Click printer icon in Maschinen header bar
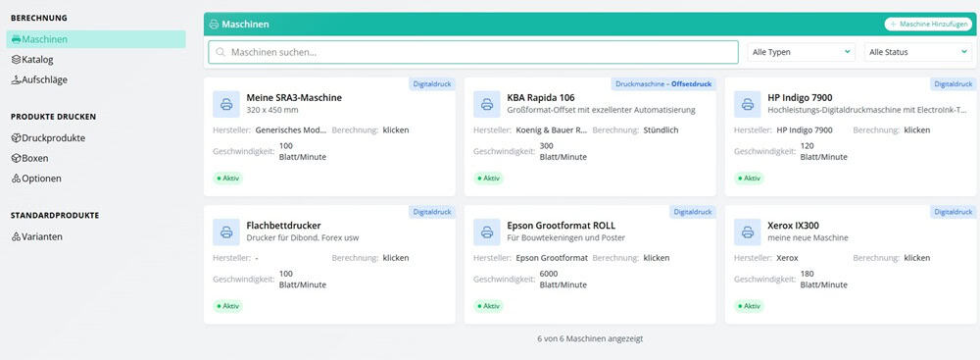Screen dimensions: 980x360 point(215,25)
